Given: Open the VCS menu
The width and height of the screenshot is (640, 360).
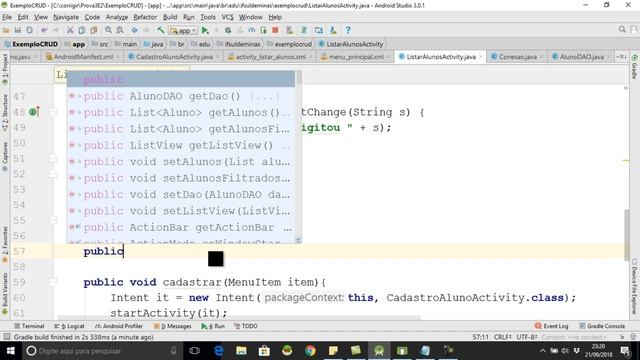Looking at the screenshot, I should pyautogui.click(x=227, y=17).
